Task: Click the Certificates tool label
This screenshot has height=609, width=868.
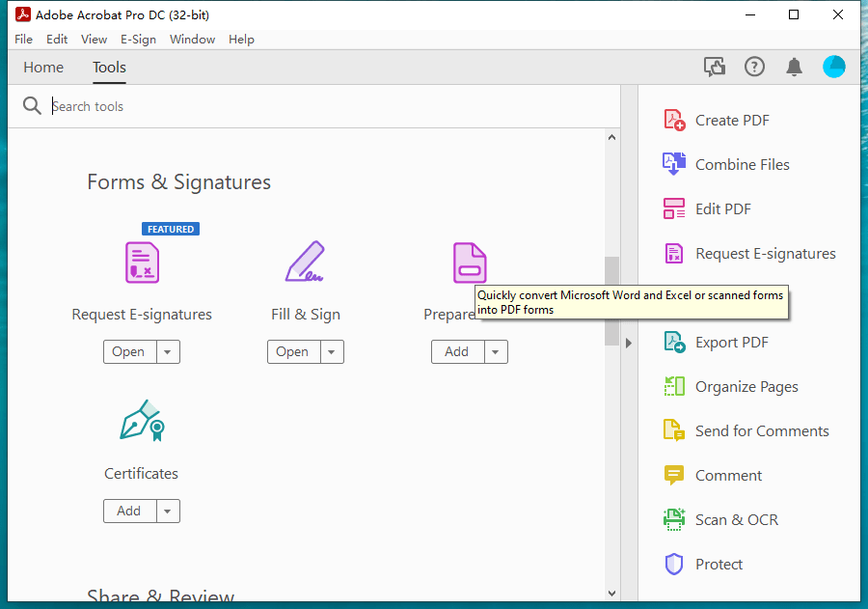Action: tap(141, 474)
